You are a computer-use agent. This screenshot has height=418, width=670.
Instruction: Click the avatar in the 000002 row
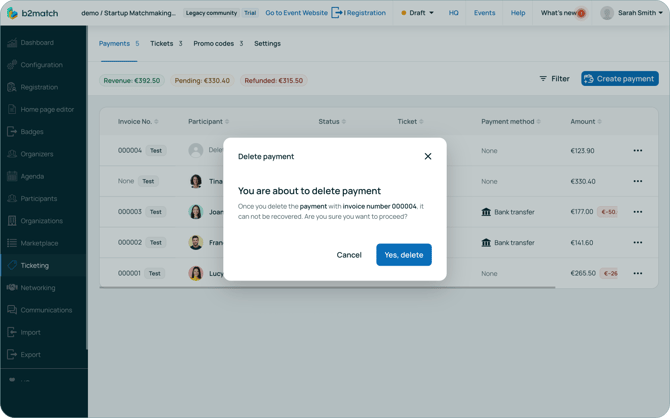pyautogui.click(x=196, y=242)
